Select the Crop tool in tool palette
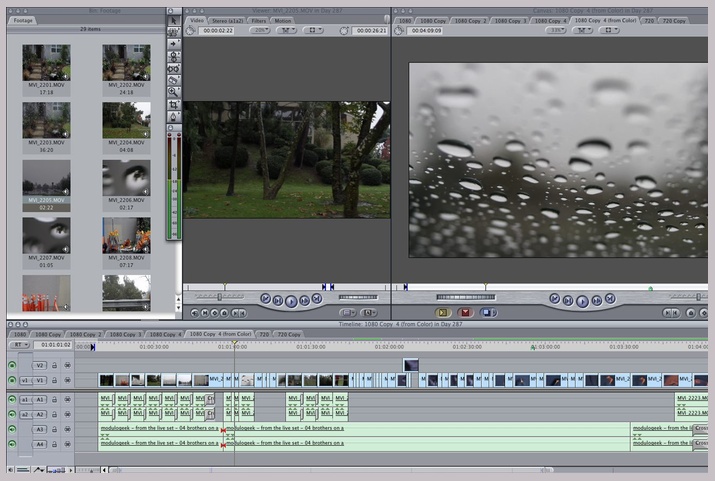Screen dimensions: 715x481 tap(173, 104)
